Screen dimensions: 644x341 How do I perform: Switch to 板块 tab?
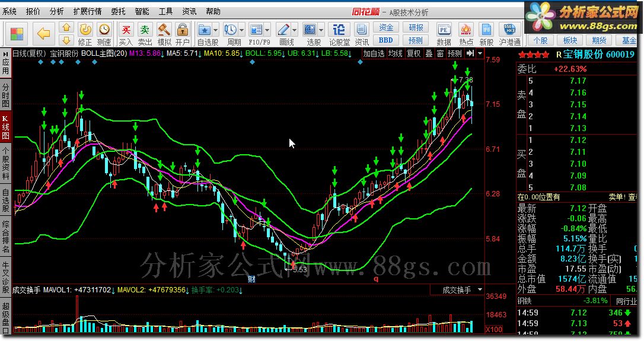point(570,40)
